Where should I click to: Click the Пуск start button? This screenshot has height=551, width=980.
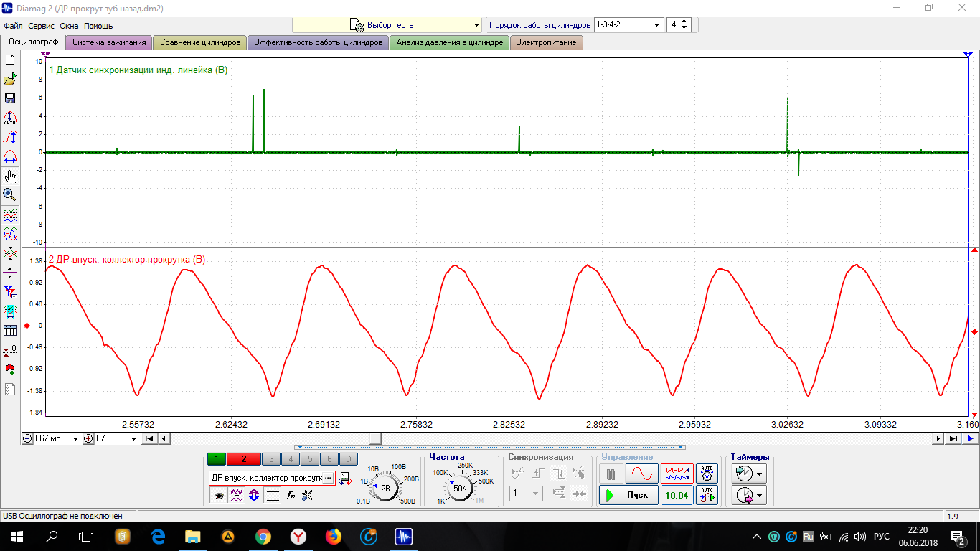coord(628,495)
